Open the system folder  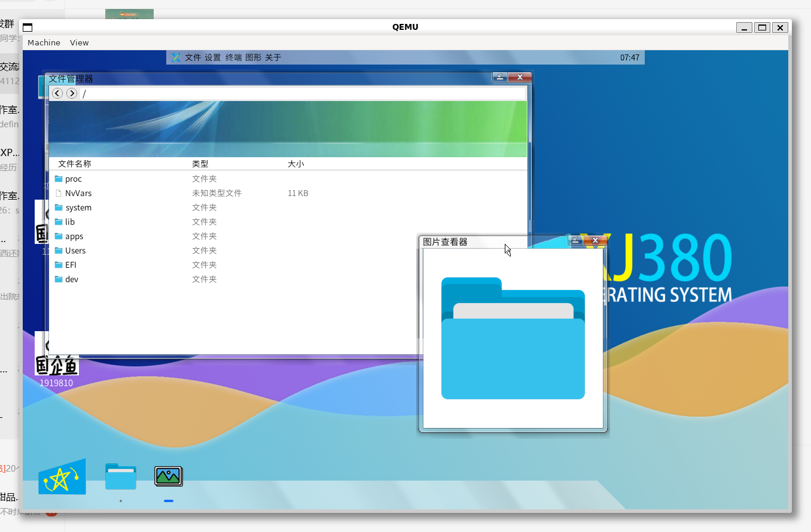(78, 207)
